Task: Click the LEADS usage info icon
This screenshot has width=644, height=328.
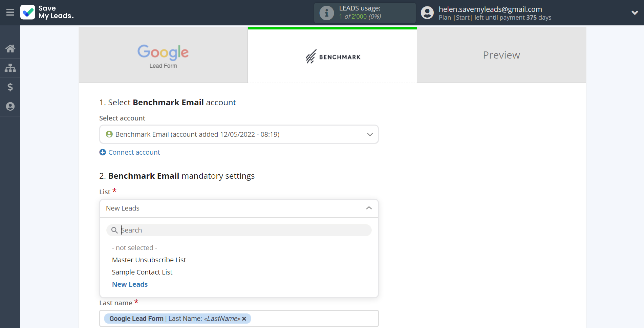Action: click(327, 13)
